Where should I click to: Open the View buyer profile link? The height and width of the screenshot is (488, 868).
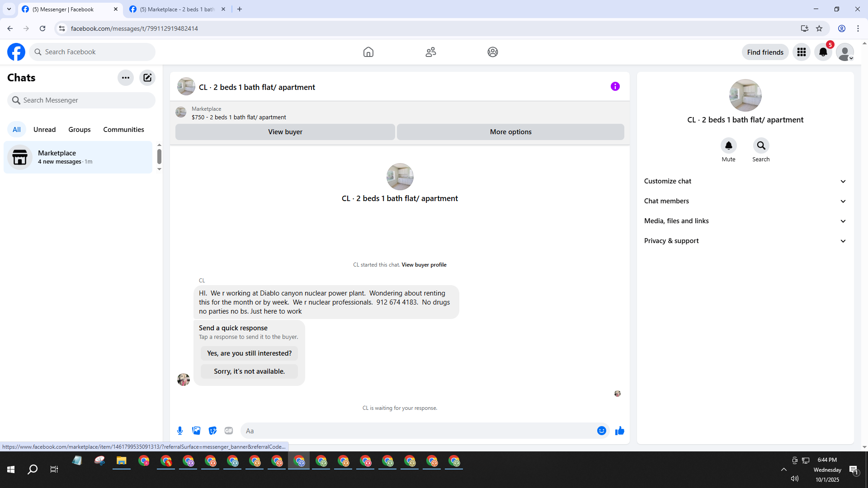pos(424,265)
